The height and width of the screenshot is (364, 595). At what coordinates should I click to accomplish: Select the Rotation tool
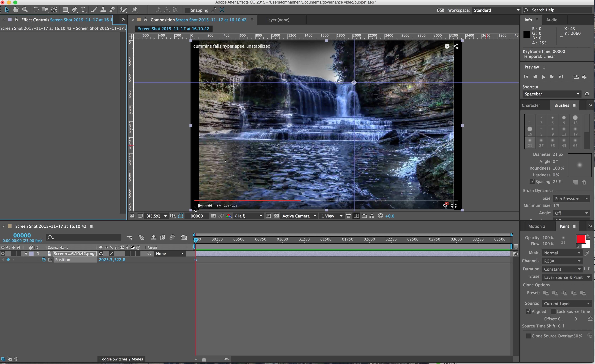tap(36, 10)
